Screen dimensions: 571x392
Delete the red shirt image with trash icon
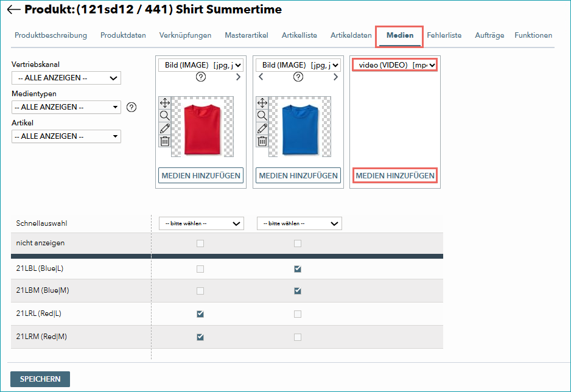165,141
